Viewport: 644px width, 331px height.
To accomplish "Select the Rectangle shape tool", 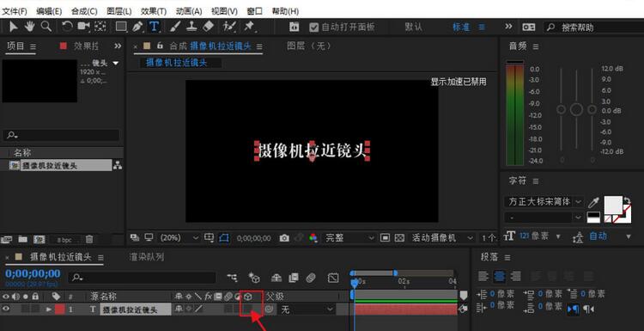I will pos(121,27).
